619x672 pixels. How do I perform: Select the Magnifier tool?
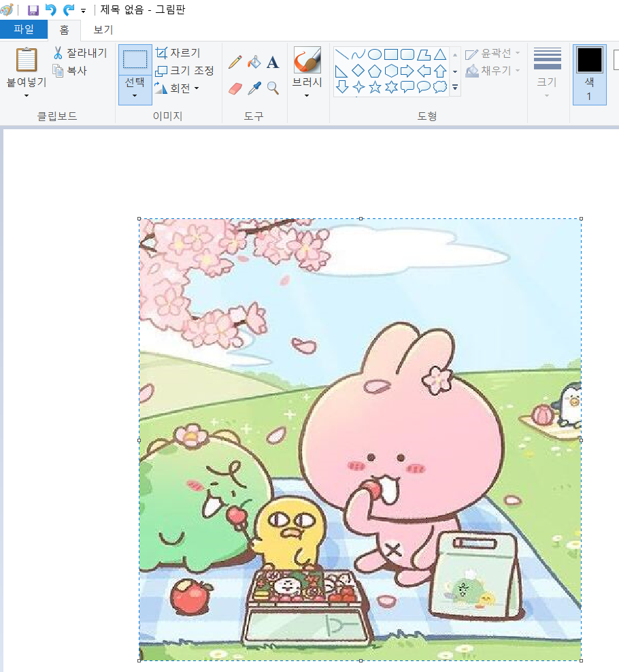click(x=273, y=88)
